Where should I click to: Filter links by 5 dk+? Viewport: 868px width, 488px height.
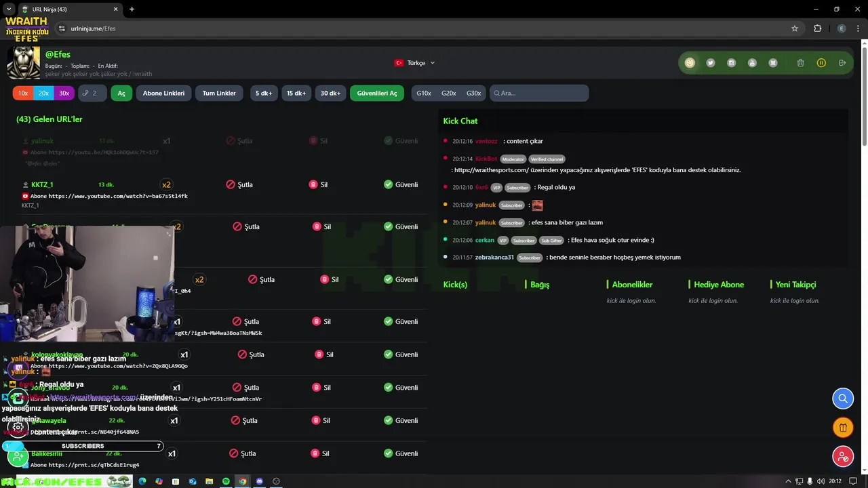click(264, 93)
